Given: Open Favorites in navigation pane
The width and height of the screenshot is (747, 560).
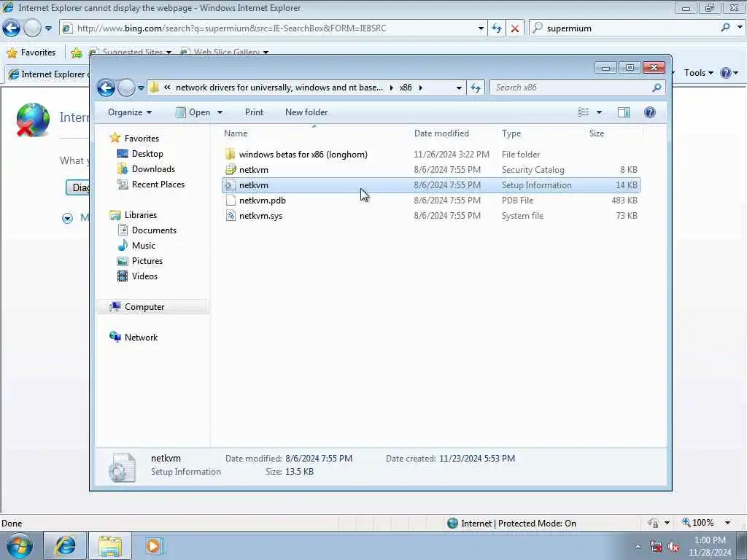Looking at the screenshot, I should point(134,138).
